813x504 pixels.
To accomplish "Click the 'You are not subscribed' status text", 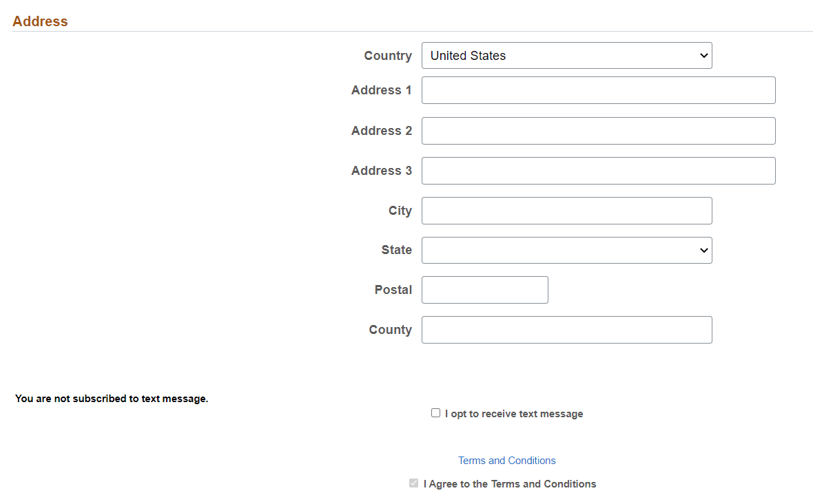I will click(111, 398).
